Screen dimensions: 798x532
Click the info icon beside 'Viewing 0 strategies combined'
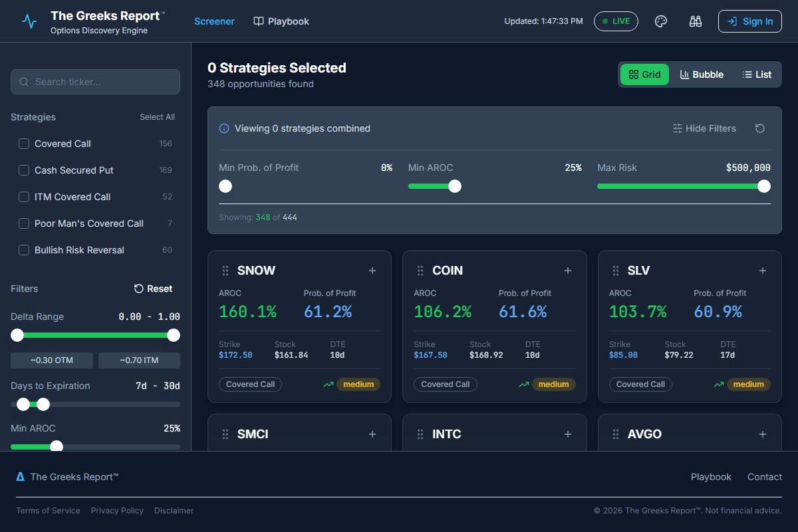click(x=224, y=128)
